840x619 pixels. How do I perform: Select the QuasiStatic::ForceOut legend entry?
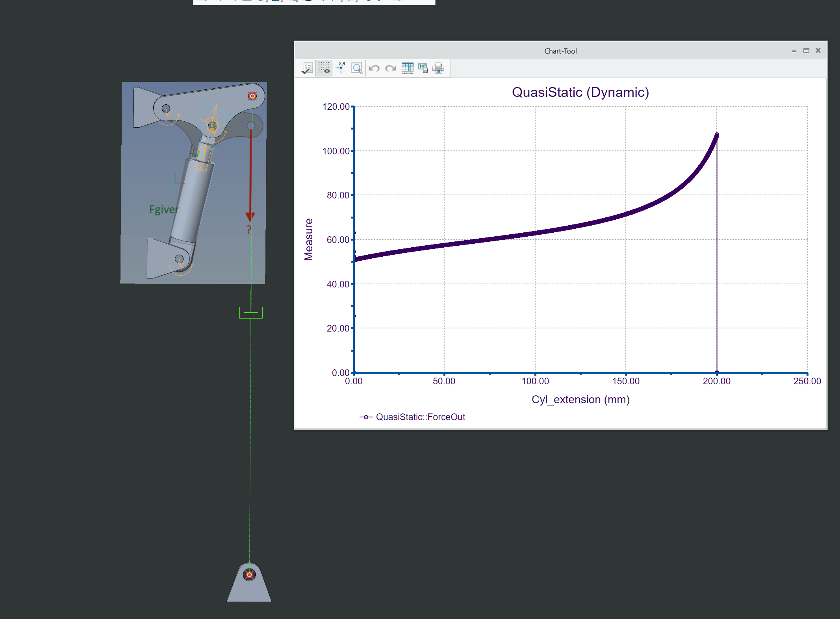(420, 417)
